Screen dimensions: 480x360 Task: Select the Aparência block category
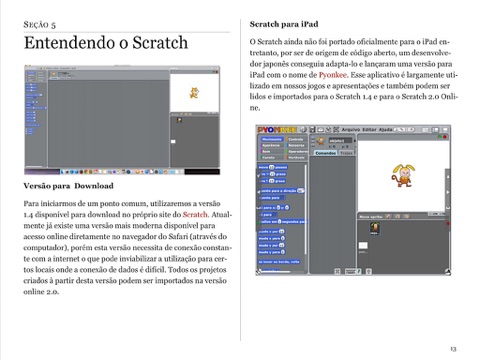272,145
